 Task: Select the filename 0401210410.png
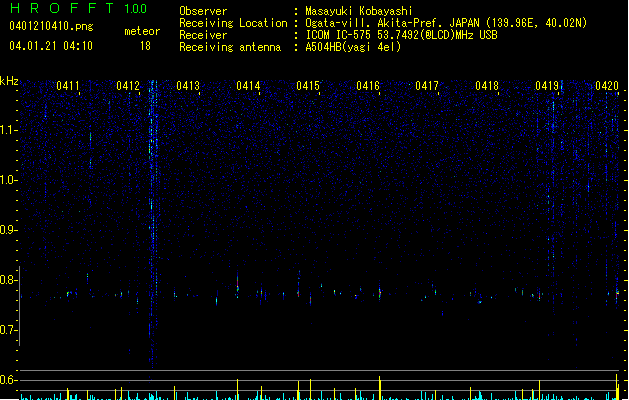point(51,26)
